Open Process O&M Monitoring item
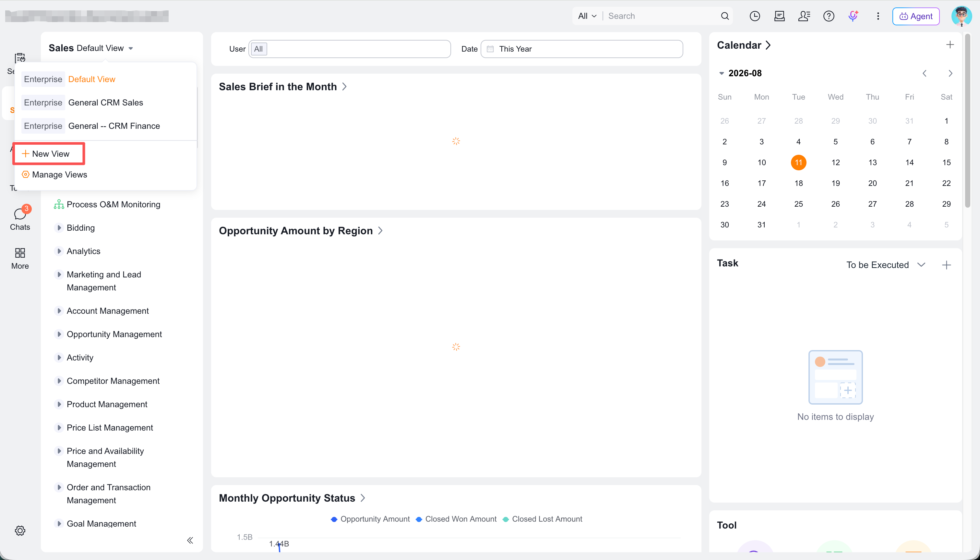Viewport: 980px width, 560px height. coord(107,205)
